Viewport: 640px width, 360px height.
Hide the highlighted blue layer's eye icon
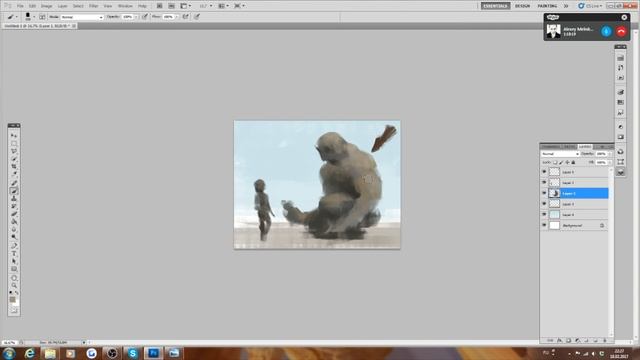(x=544, y=193)
